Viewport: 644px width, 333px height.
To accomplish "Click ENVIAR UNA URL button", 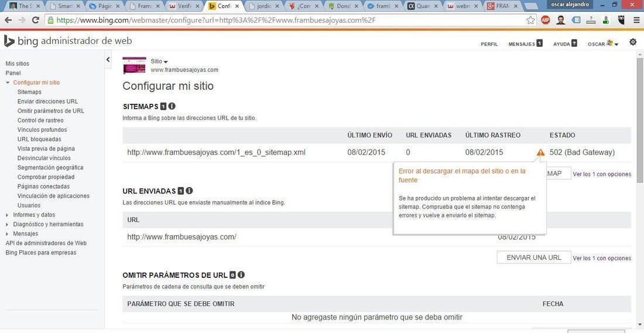I will coord(534,257).
